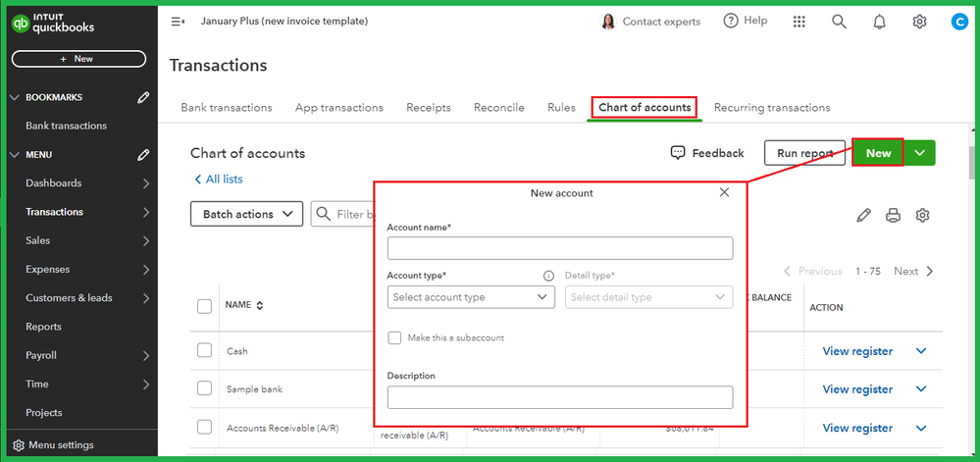Open the arrow next to New button
This screenshot has height=462, width=980.
point(919,153)
